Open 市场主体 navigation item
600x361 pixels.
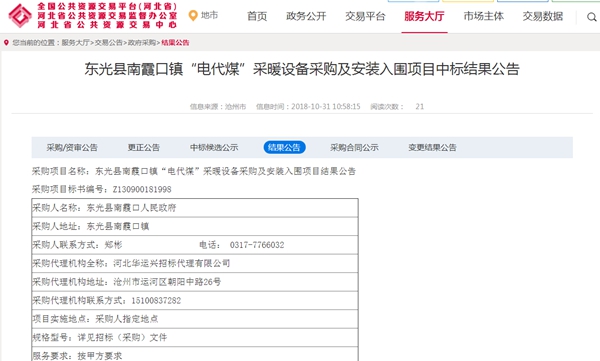484,16
